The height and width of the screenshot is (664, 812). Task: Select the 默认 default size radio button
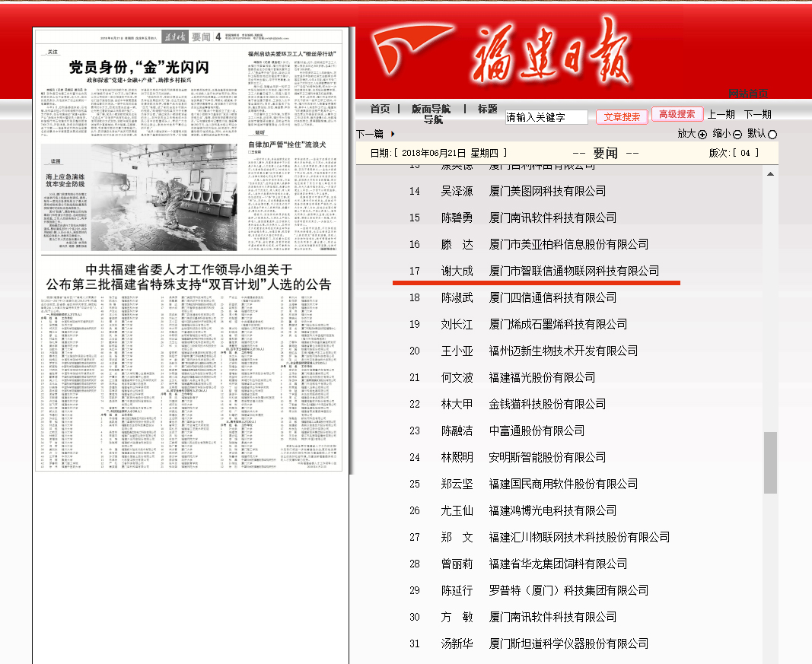tap(773, 135)
